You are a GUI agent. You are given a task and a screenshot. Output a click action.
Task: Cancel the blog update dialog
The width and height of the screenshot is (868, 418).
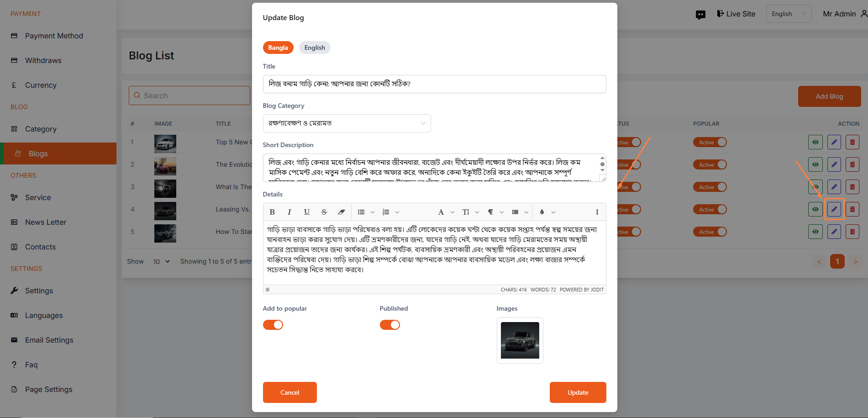click(x=290, y=392)
